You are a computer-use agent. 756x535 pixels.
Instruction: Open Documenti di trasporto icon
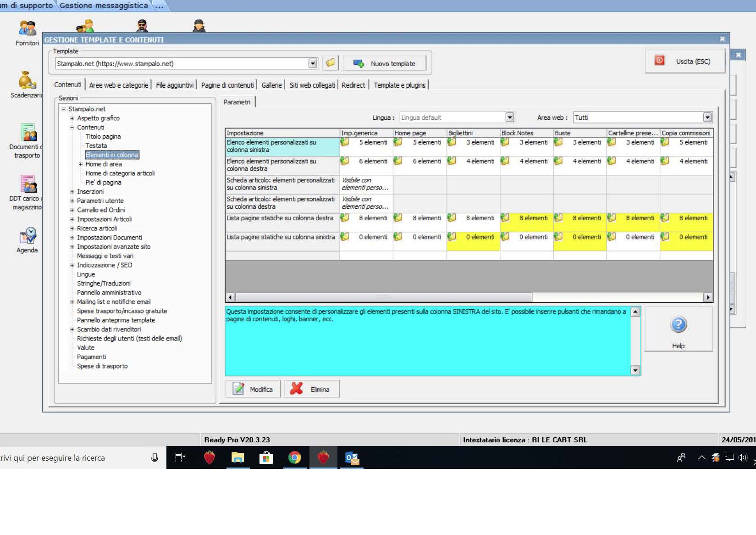28,133
